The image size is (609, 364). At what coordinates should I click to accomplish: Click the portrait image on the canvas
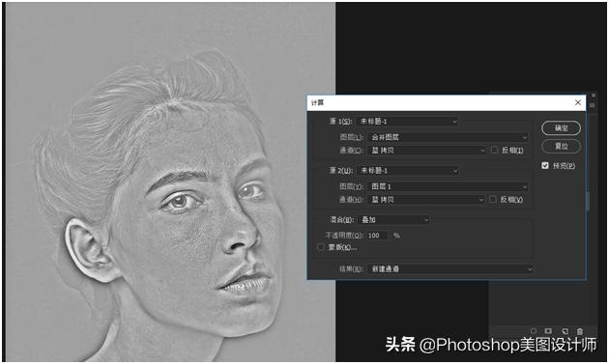click(x=170, y=182)
